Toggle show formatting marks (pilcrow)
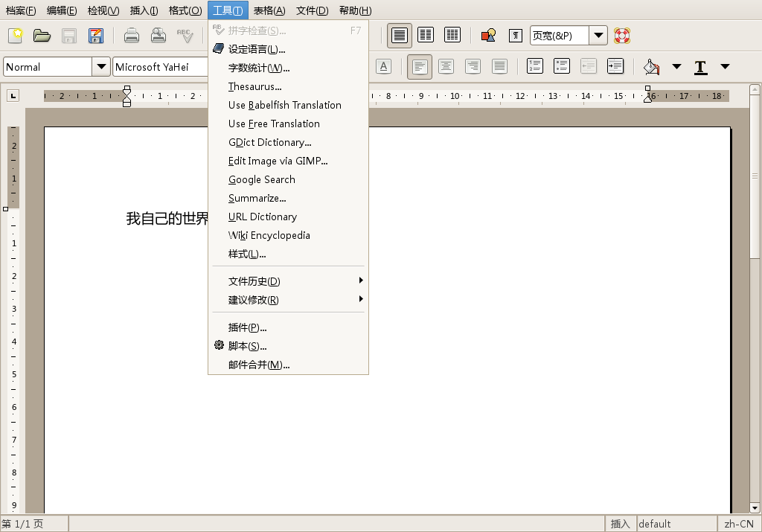The width and height of the screenshot is (762, 532). coord(515,36)
